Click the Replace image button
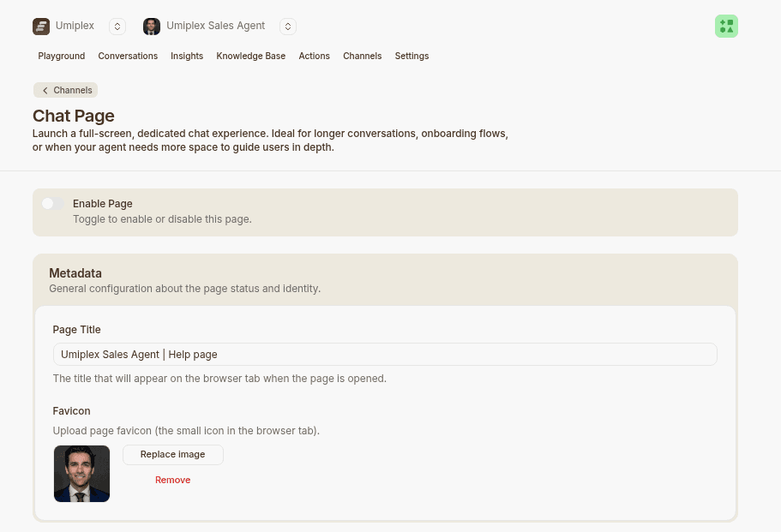Screen dimensions: 781x532 coord(173,454)
